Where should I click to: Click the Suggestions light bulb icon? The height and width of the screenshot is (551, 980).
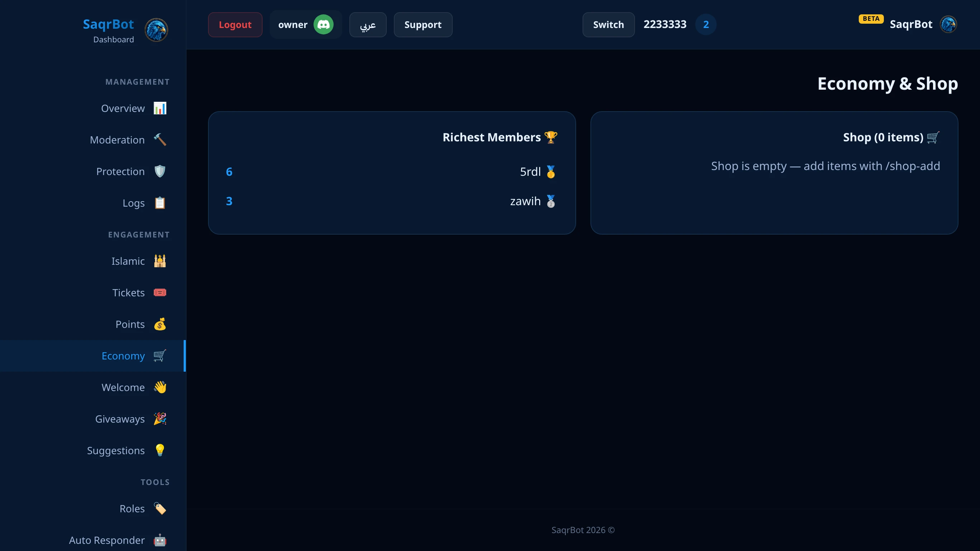[x=160, y=451]
